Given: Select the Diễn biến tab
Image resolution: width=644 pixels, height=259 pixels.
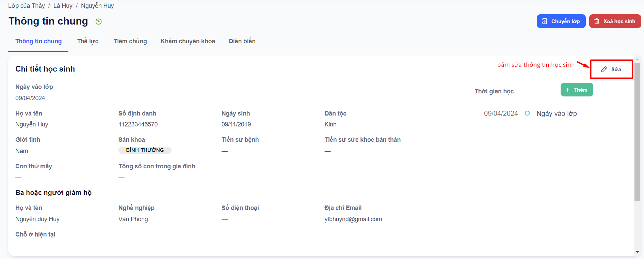Looking at the screenshot, I should tap(242, 41).
